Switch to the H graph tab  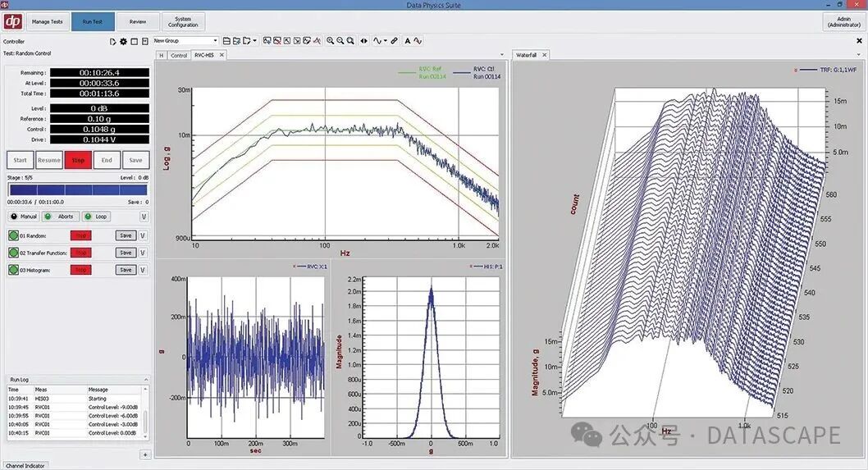point(161,55)
